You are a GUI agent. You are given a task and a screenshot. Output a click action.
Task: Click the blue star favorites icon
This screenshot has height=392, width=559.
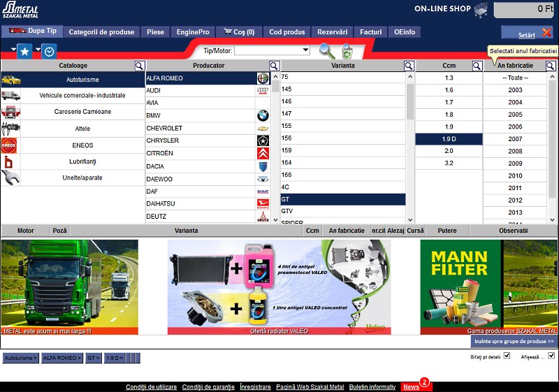click(24, 52)
